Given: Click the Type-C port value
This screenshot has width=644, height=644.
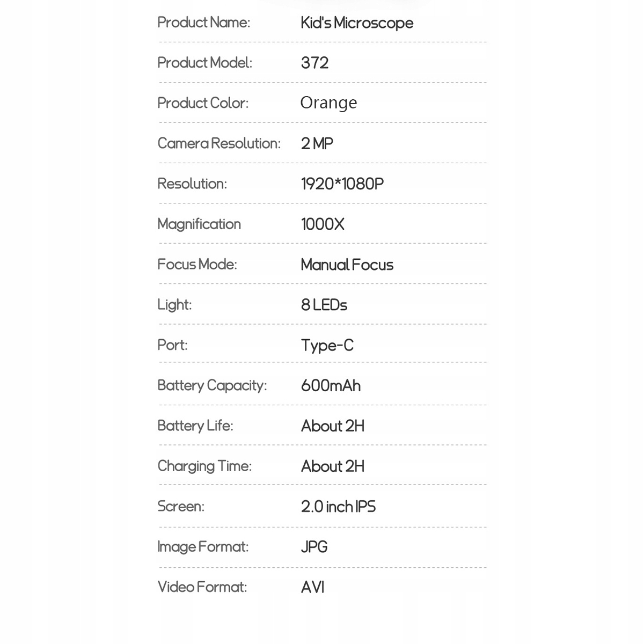Looking at the screenshot, I should click(327, 345).
